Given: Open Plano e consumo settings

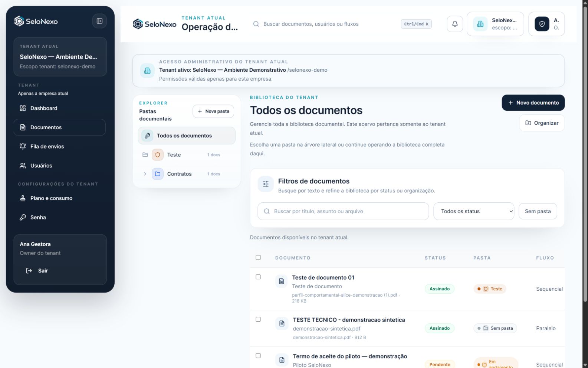Looking at the screenshot, I should (60, 198).
